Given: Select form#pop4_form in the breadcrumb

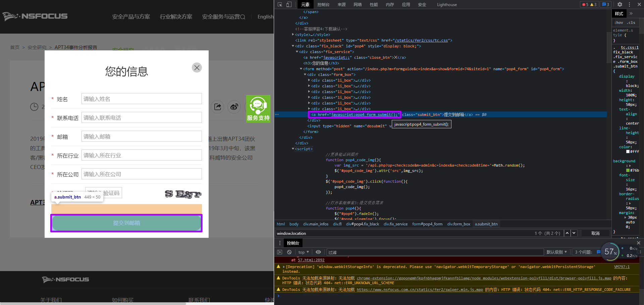Looking at the screenshot, I should pyautogui.click(x=427, y=224).
